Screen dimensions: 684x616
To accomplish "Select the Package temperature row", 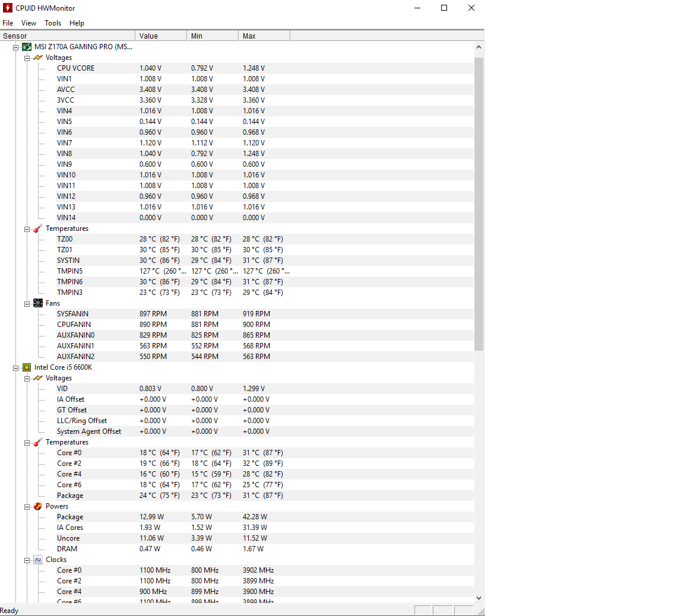I will [265, 496].
